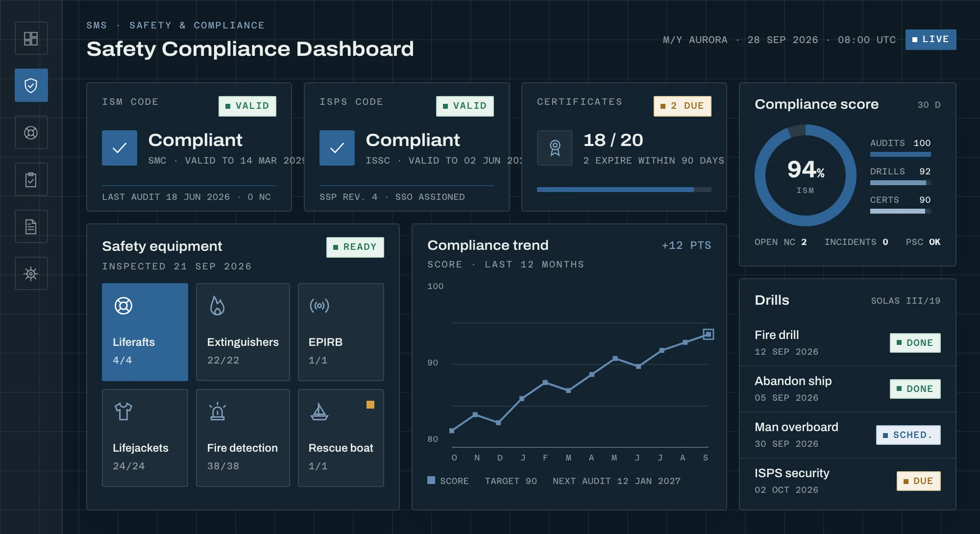Select the Extinguishers equipment tile
This screenshot has height=534, width=980.
(x=243, y=332)
